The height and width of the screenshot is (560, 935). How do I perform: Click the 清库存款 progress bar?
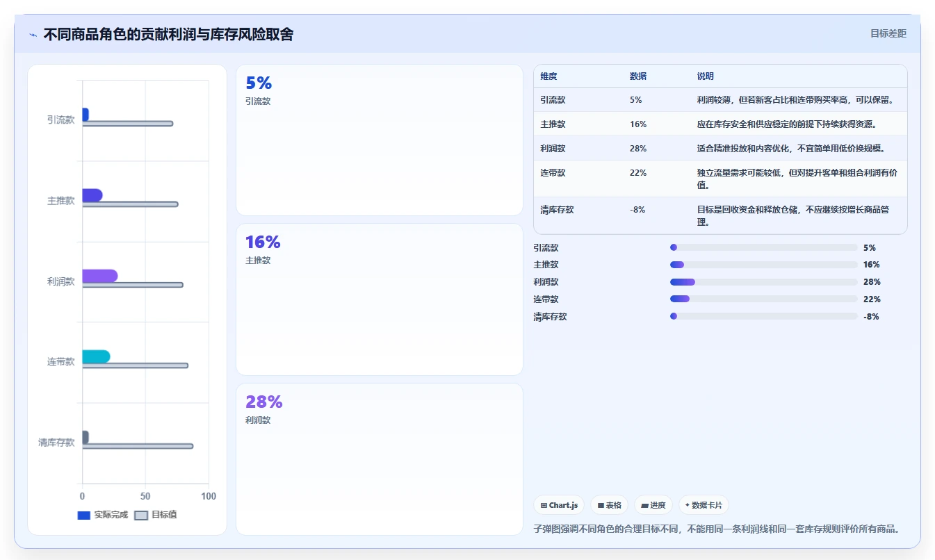point(764,317)
